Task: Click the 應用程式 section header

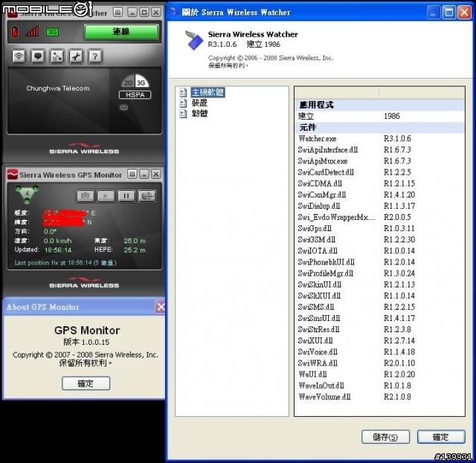Action: click(379, 105)
